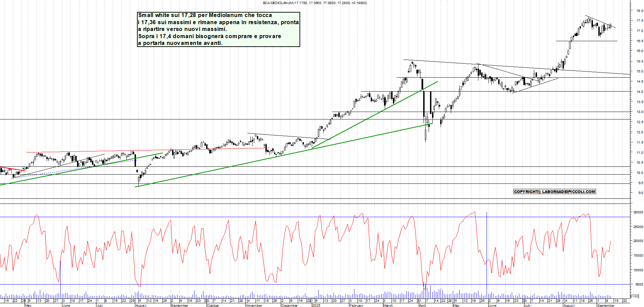Click the 10.5 price axis label

[640, 163]
